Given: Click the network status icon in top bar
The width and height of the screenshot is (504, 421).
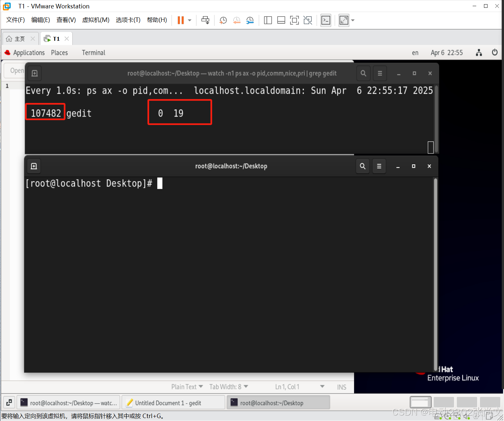Looking at the screenshot, I should coord(479,53).
